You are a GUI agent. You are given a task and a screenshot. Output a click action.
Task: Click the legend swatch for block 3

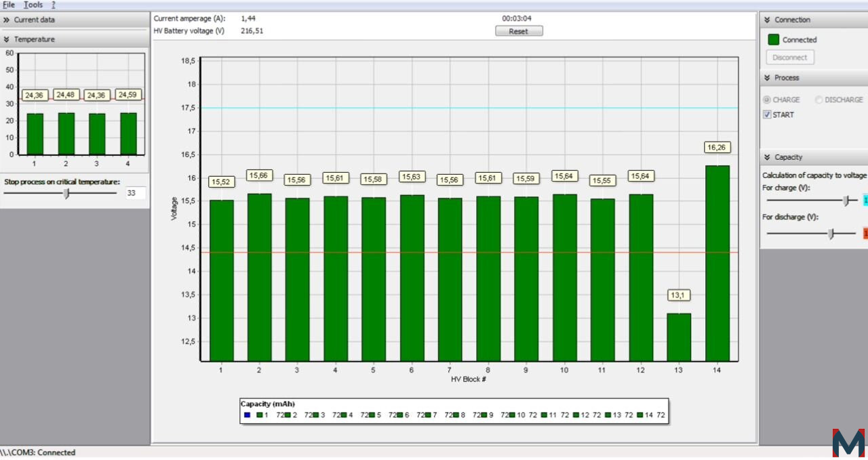click(x=316, y=415)
